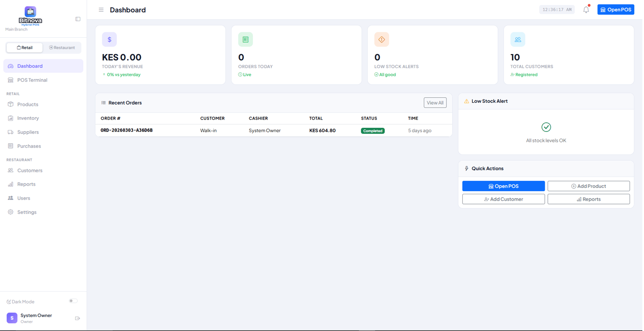Screen dimensions: 644x331
Task: Click the Recent Orders list icon
Action: pyautogui.click(x=103, y=103)
